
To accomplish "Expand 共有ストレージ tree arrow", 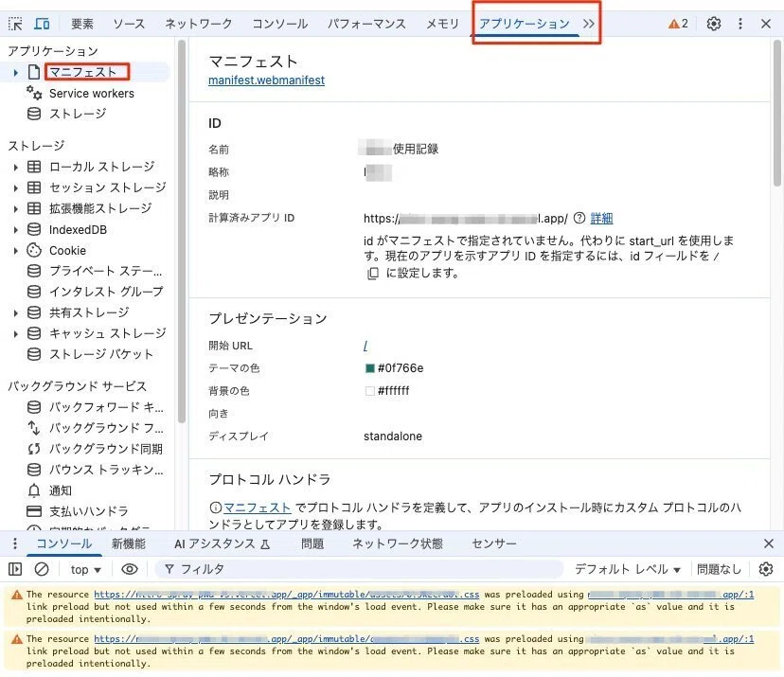I will pos(15,313).
